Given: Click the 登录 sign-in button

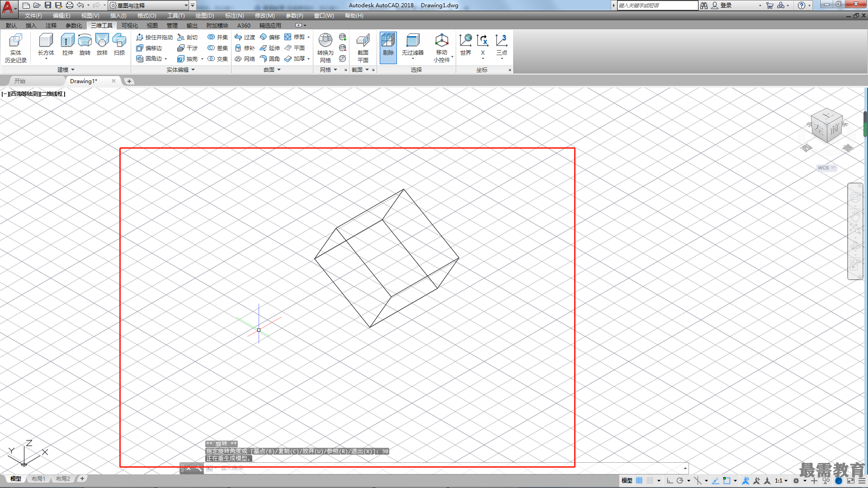Looking at the screenshot, I should tap(722, 5).
